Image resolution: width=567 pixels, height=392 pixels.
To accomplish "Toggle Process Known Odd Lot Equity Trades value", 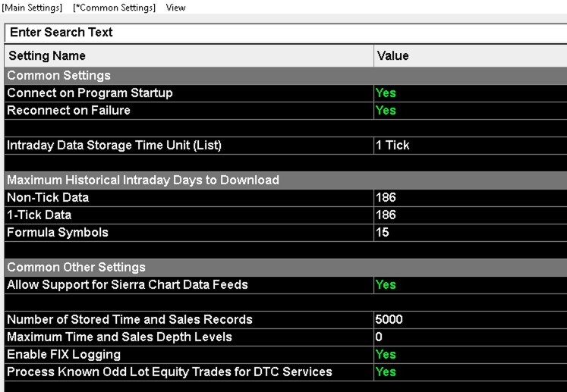I will click(470, 372).
